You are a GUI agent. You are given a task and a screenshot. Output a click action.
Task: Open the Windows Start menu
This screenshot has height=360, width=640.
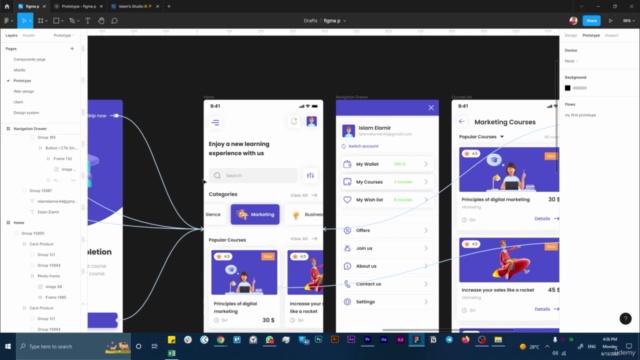(8, 347)
